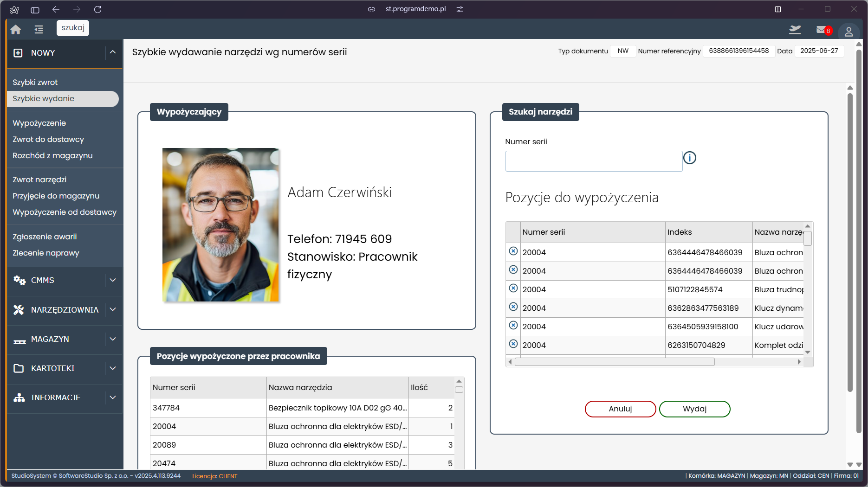Click Adam Czerwiński's employee photo
The height and width of the screenshot is (487, 868).
[220, 225]
